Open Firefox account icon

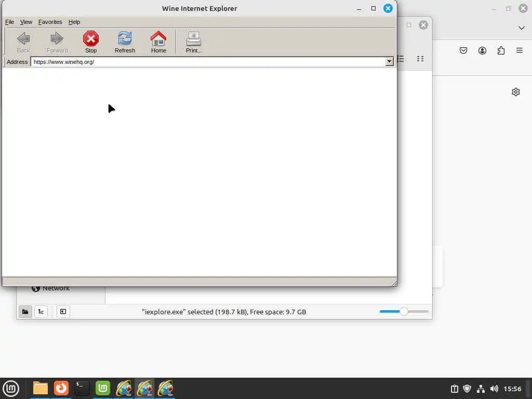(482, 50)
